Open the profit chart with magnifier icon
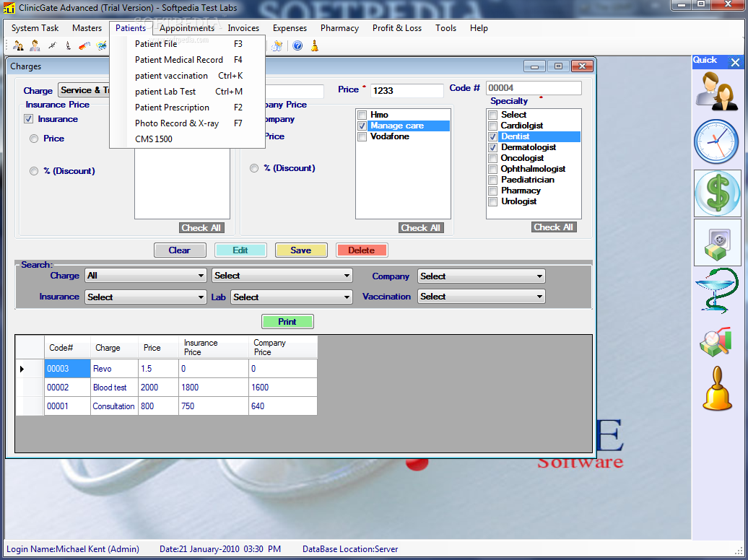 pos(716,341)
